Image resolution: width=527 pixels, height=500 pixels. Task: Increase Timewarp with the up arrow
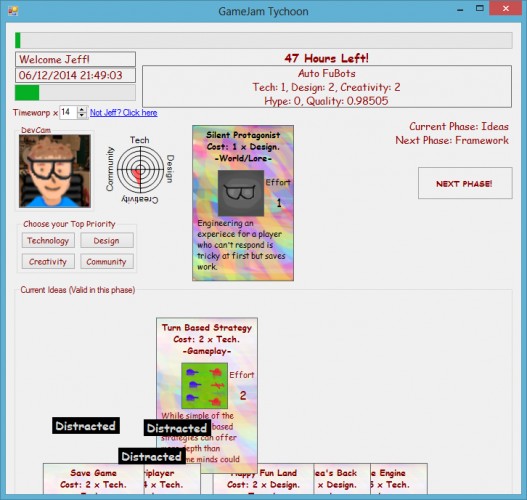click(82, 109)
